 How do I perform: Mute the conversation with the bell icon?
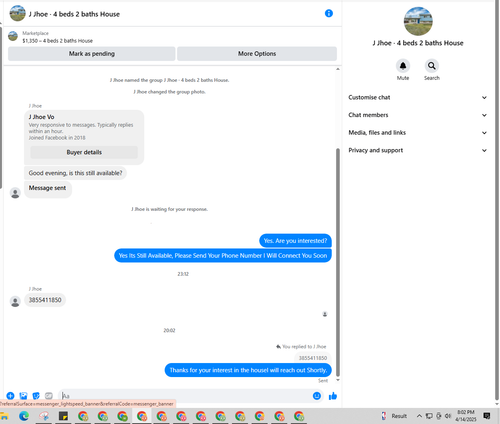[x=403, y=66]
